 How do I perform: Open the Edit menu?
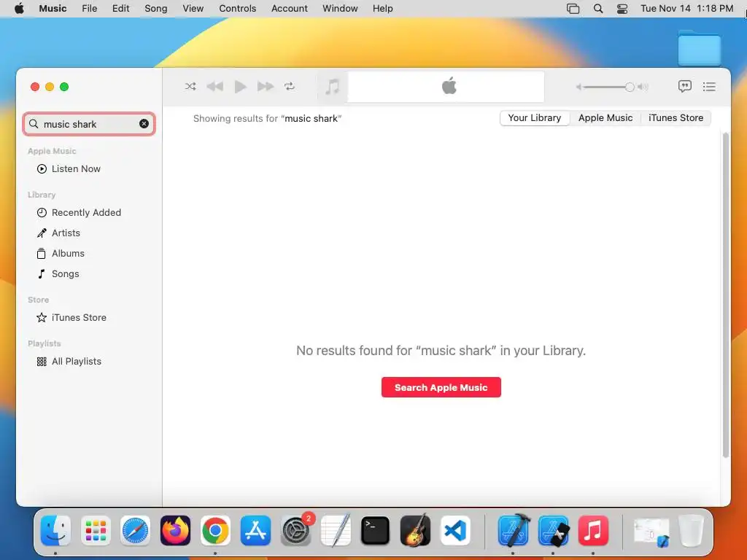[120, 9]
